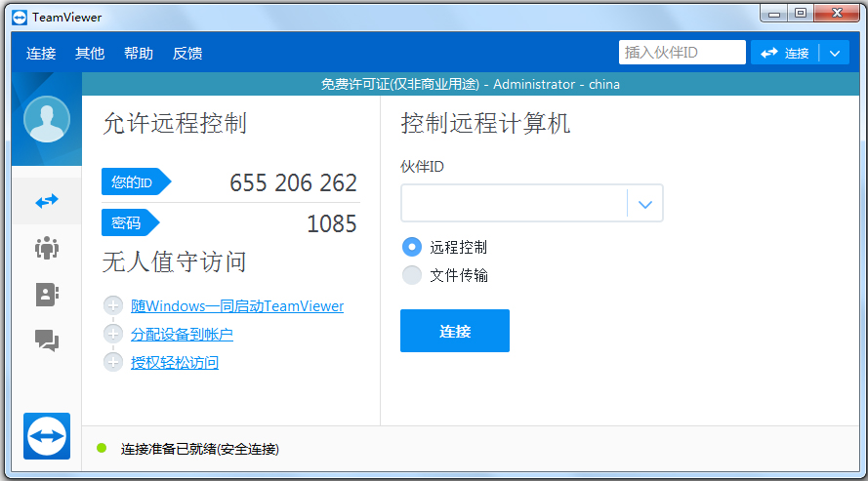
Task: Expand the 伙伴ID combo box dropdown arrow
Action: (x=645, y=204)
